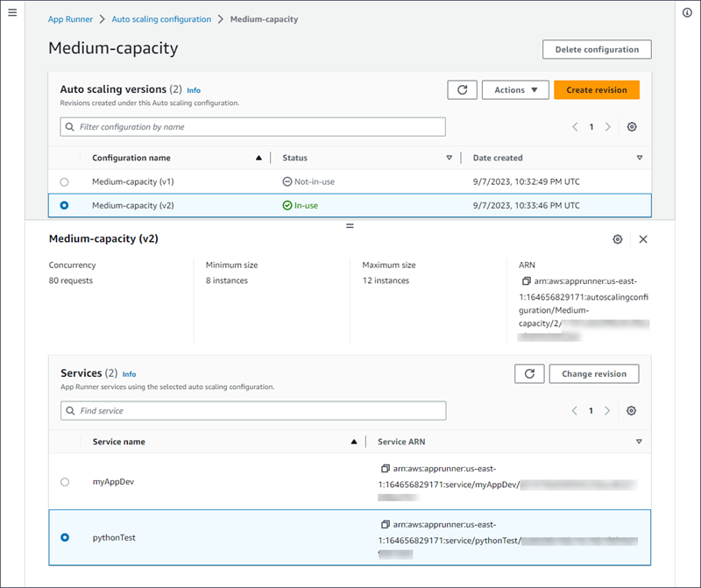
Task: Click the Change revision button
Action: tap(593, 373)
